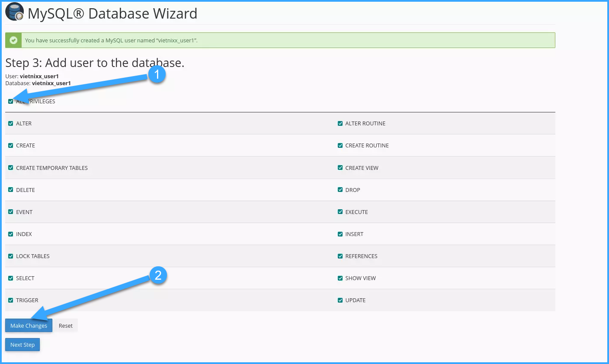
Task: Click the success message about user vietnixx_user1
Action: tap(111, 40)
